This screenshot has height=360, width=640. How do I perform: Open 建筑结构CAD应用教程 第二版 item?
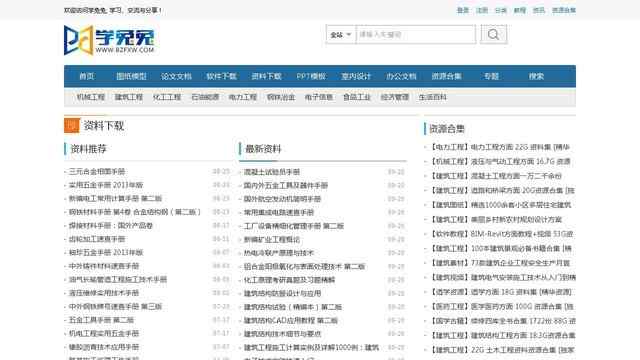(x=291, y=320)
